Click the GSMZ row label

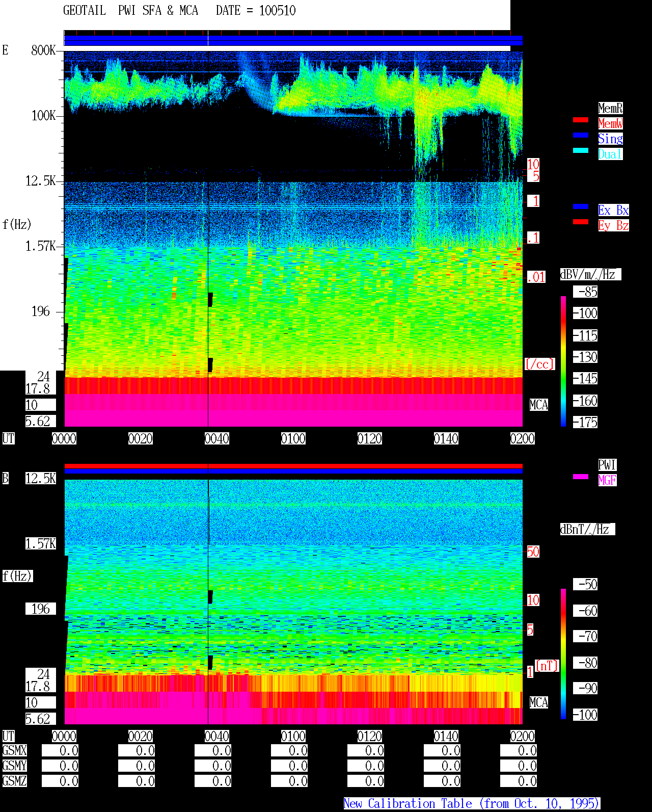(x=15, y=781)
